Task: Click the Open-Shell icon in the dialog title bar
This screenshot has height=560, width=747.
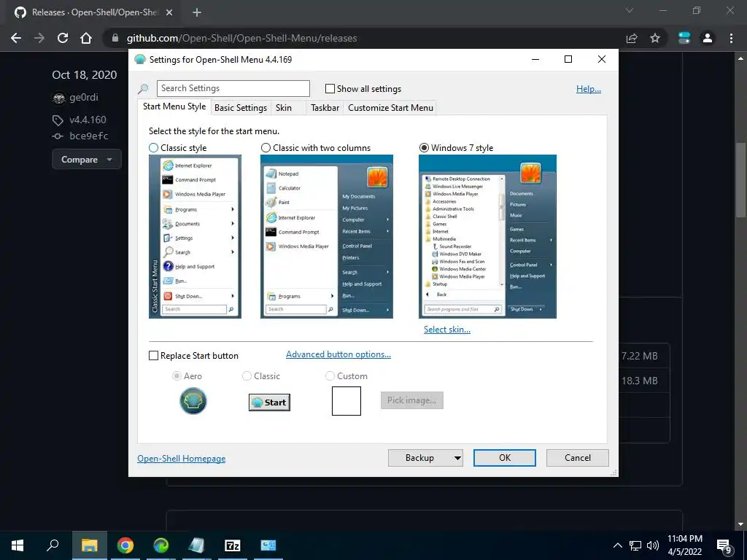Action: [x=140, y=60]
